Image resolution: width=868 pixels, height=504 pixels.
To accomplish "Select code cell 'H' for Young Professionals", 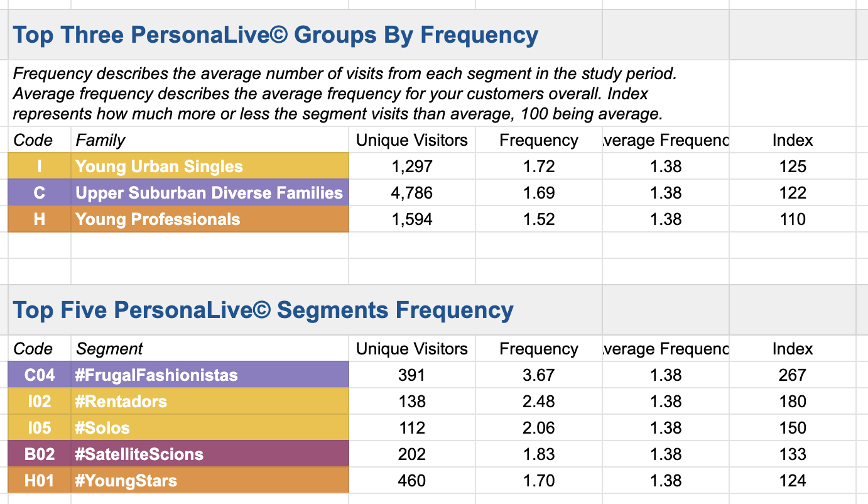I will click(40, 219).
